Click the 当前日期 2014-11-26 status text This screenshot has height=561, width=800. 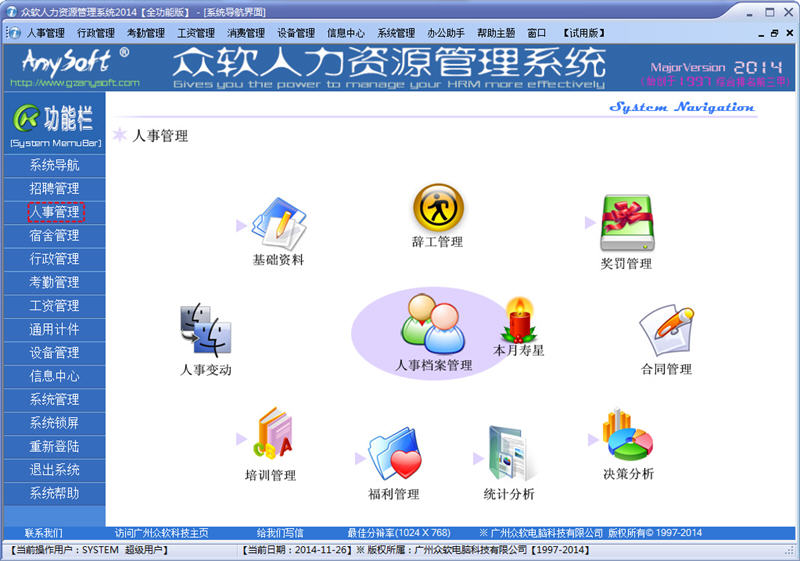point(297,550)
